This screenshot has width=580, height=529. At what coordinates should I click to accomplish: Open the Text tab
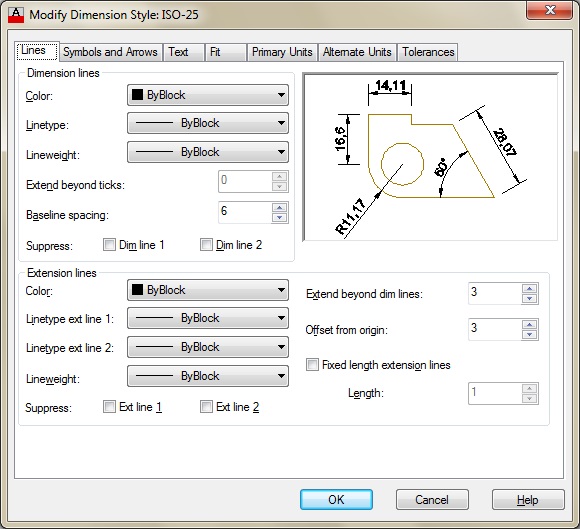[x=184, y=52]
